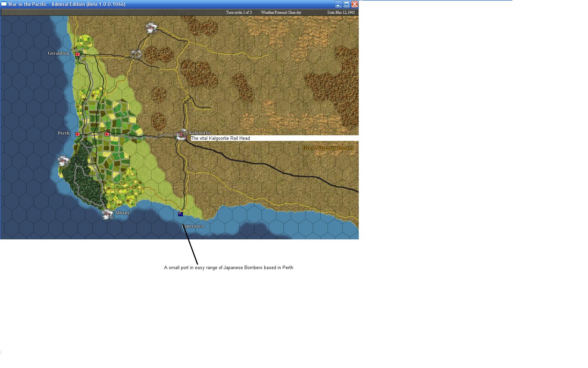The width and height of the screenshot is (588, 368).
Task: Maximize the War in the Pacific window
Action: tap(346, 4)
